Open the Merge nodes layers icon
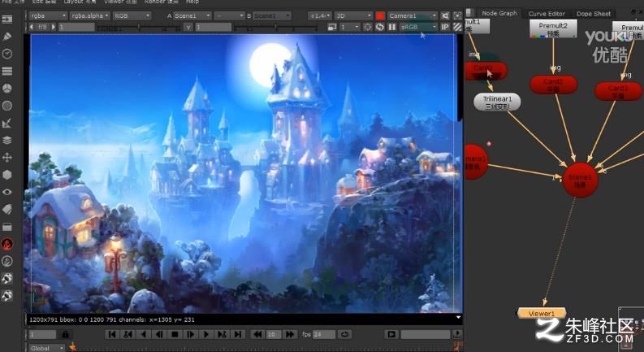The image size is (644, 352). click(7, 140)
